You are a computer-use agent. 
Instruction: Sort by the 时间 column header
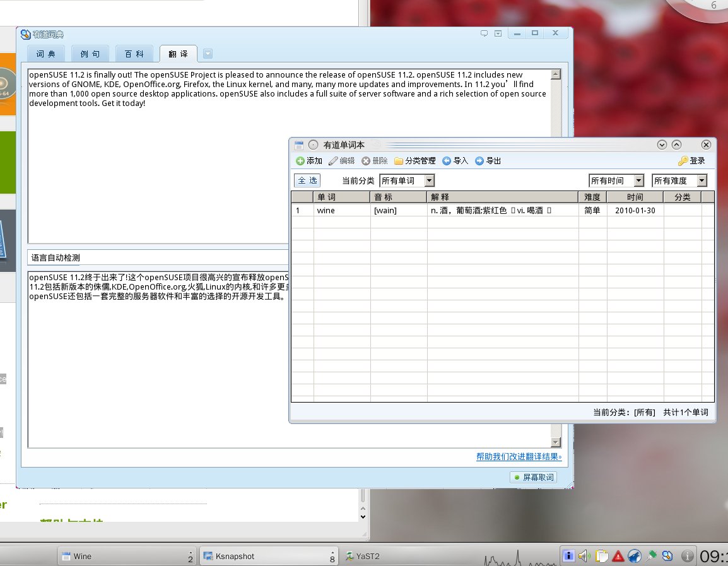coord(635,198)
